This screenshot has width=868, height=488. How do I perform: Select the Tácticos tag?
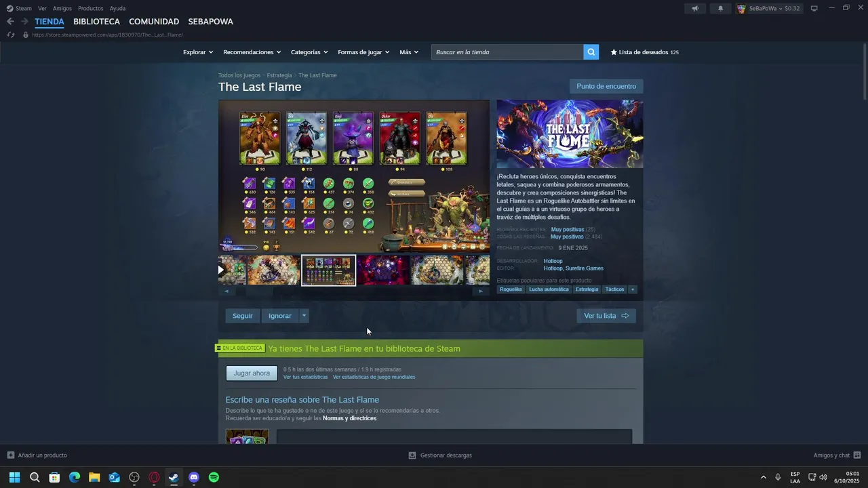(x=614, y=289)
